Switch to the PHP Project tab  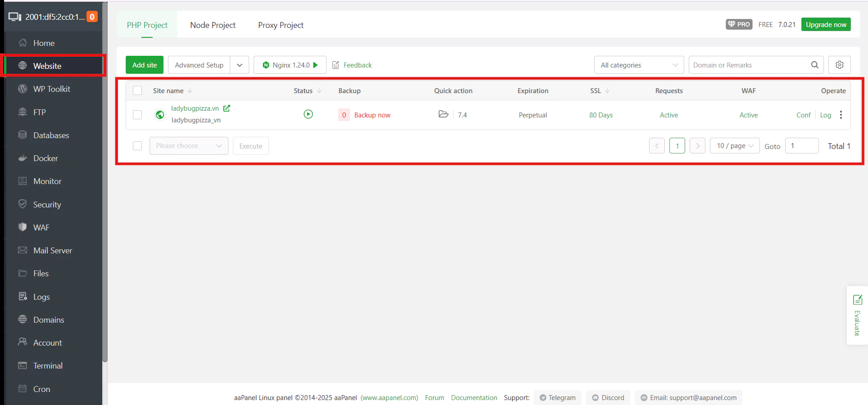(x=147, y=25)
